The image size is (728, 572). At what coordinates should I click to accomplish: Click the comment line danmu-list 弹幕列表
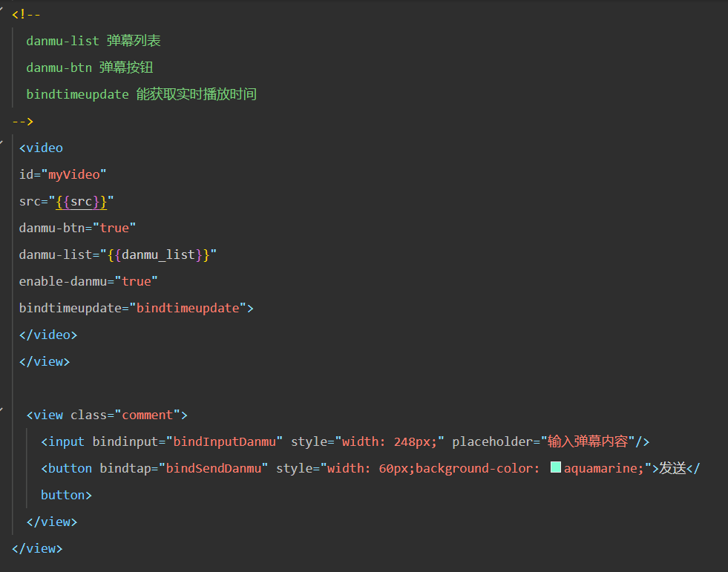click(94, 41)
